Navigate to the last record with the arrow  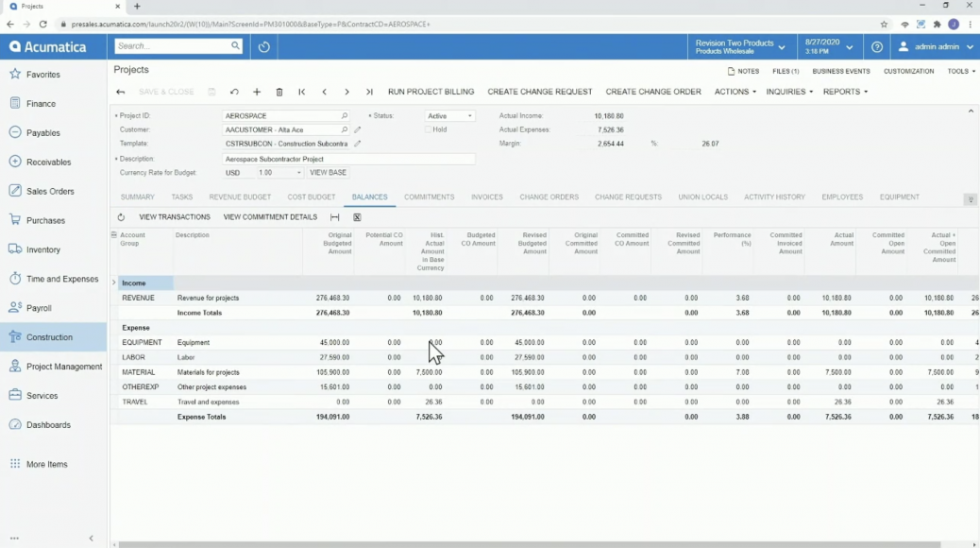(370, 92)
